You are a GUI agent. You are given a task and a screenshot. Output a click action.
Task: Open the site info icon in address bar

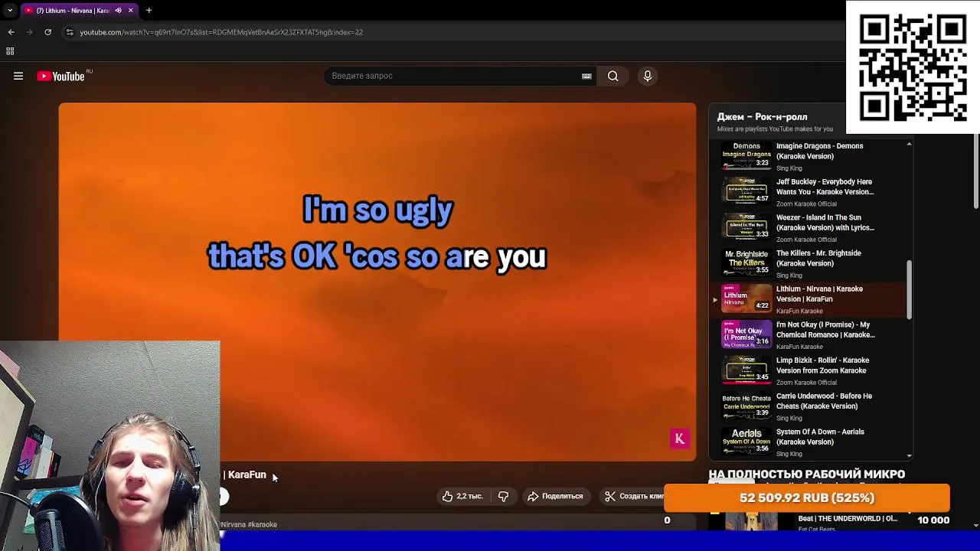click(70, 32)
